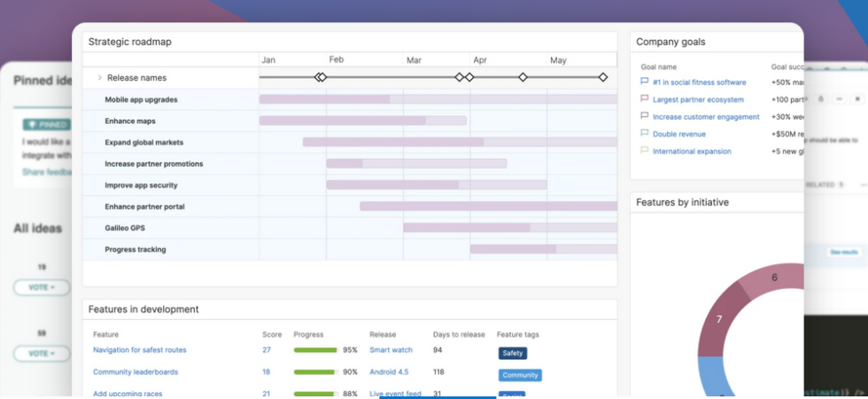Click the 95% progress bar for Navigation feature
Viewport: 868px width, 399px height.
315,350
